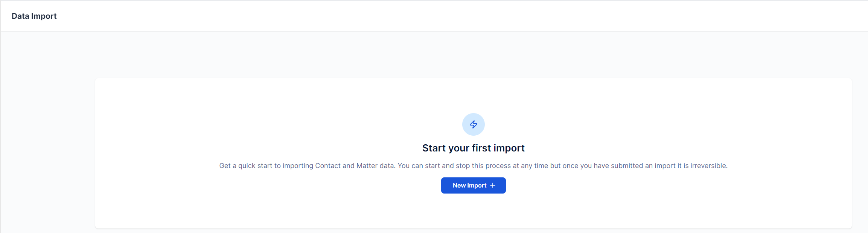Viewport: 868px width, 233px height.
Task: Click the New import button label
Action: [x=469, y=185]
